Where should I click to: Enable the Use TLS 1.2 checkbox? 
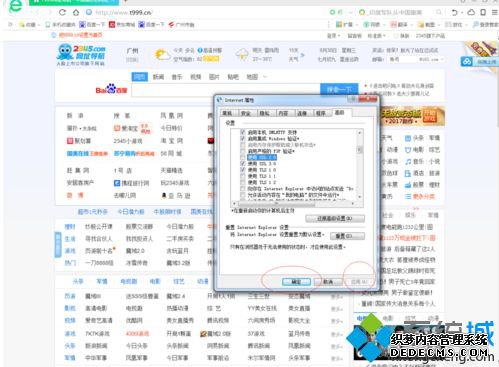click(x=243, y=182)
